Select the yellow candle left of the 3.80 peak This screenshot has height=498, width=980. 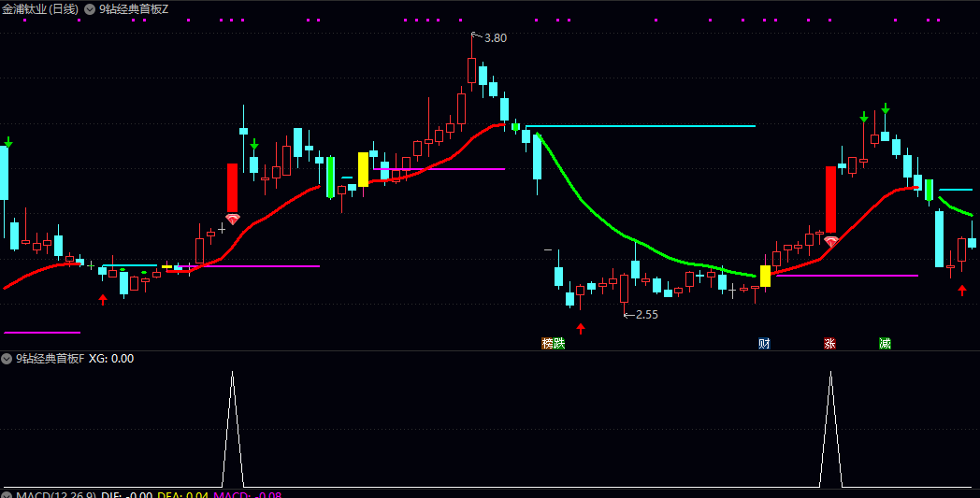(363, 169)
